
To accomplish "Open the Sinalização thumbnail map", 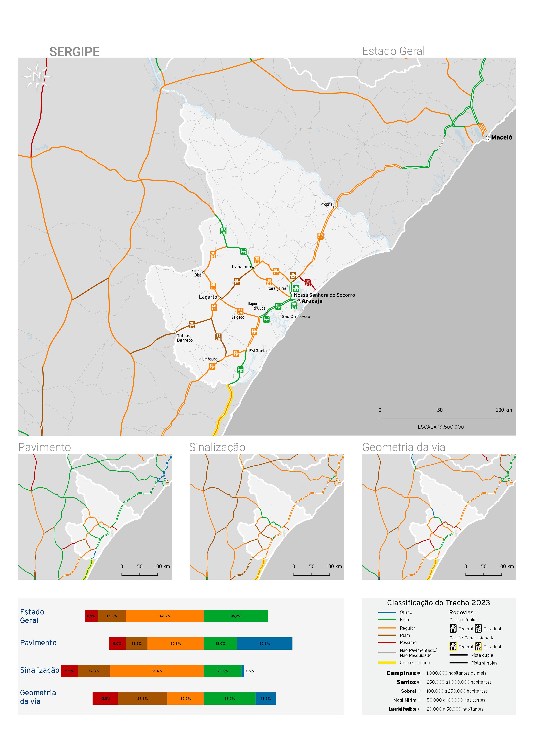I will [266, 517].
